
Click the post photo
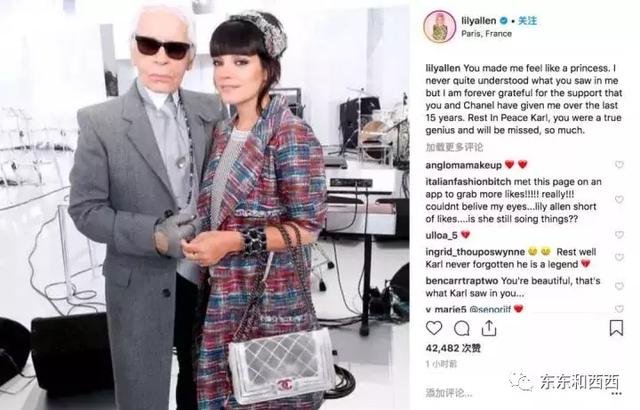click(204, 205)
